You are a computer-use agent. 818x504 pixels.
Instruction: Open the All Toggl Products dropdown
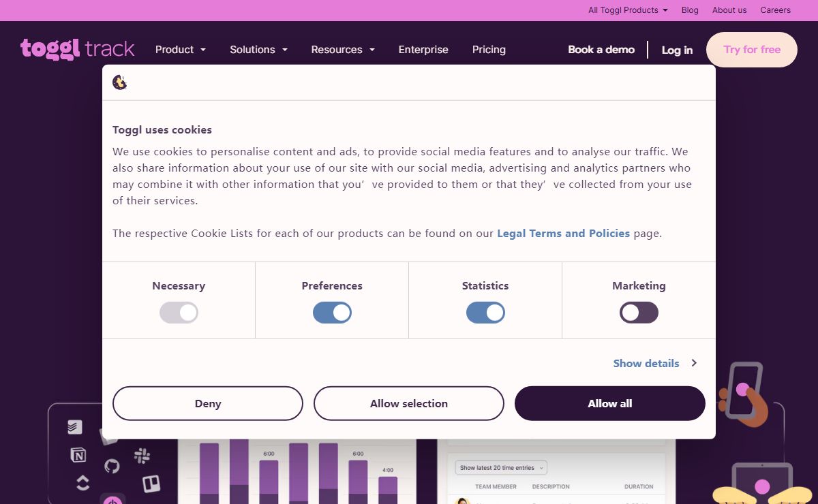(628, 10)
